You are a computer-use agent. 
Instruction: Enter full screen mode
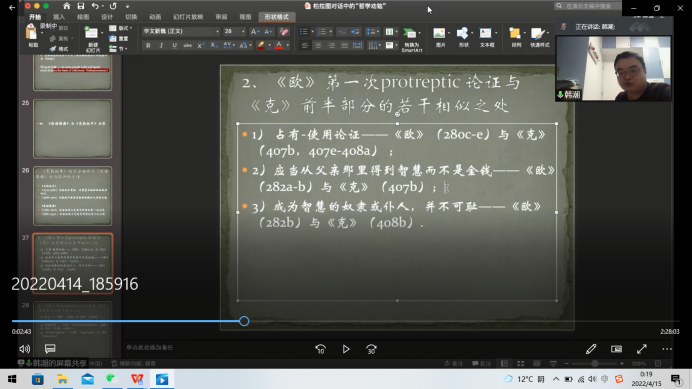coord(642,349)
